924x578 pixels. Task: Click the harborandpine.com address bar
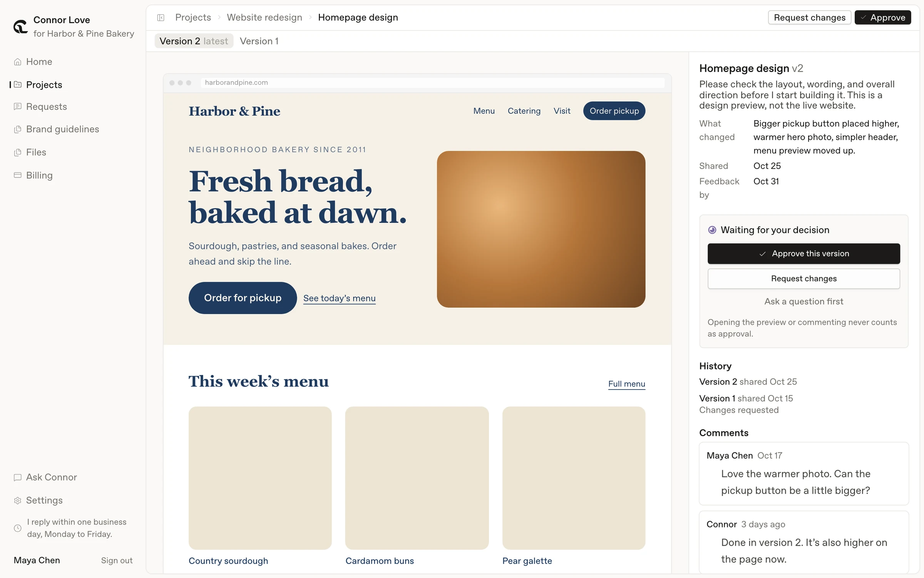432,82
